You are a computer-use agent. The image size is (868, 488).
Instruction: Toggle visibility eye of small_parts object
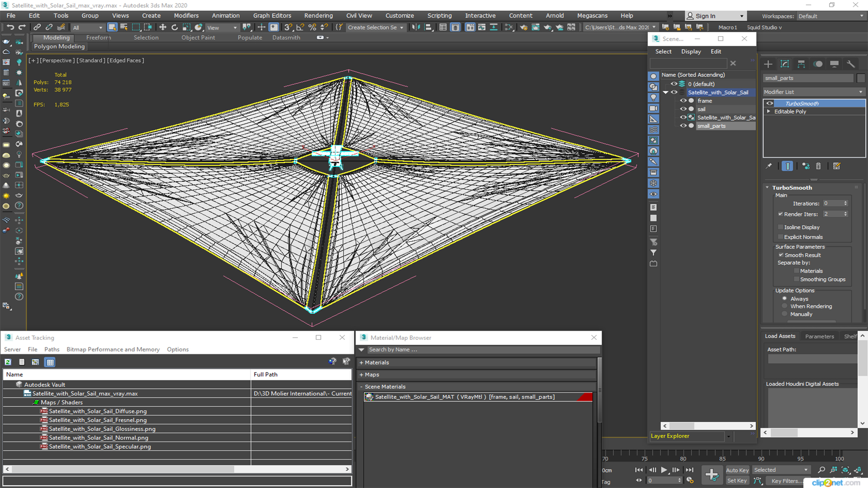pyautogui.click(x=683, y=126)
